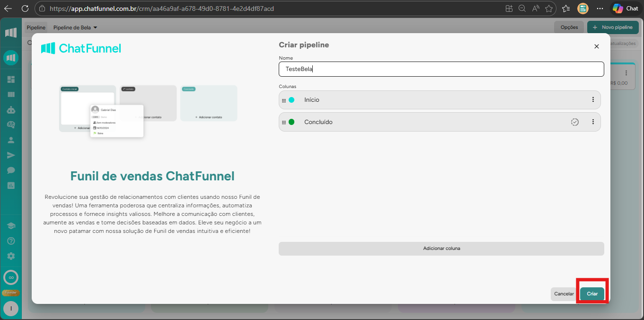Open the Concluído column options menu
Viewport: 644px width, 320px height.
click(593, 122)
